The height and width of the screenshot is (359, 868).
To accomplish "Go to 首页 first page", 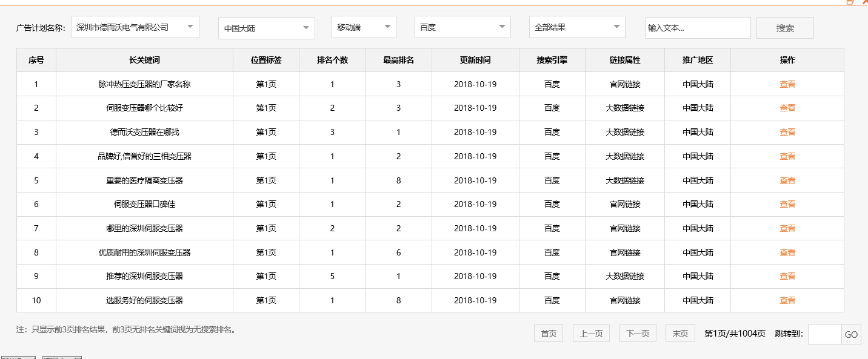I will point(547,333).
